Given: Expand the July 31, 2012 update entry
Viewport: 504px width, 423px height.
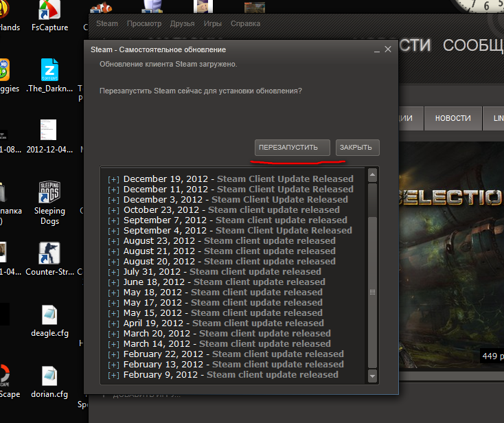Looking at the screenshot, I should tap(113, 272).
